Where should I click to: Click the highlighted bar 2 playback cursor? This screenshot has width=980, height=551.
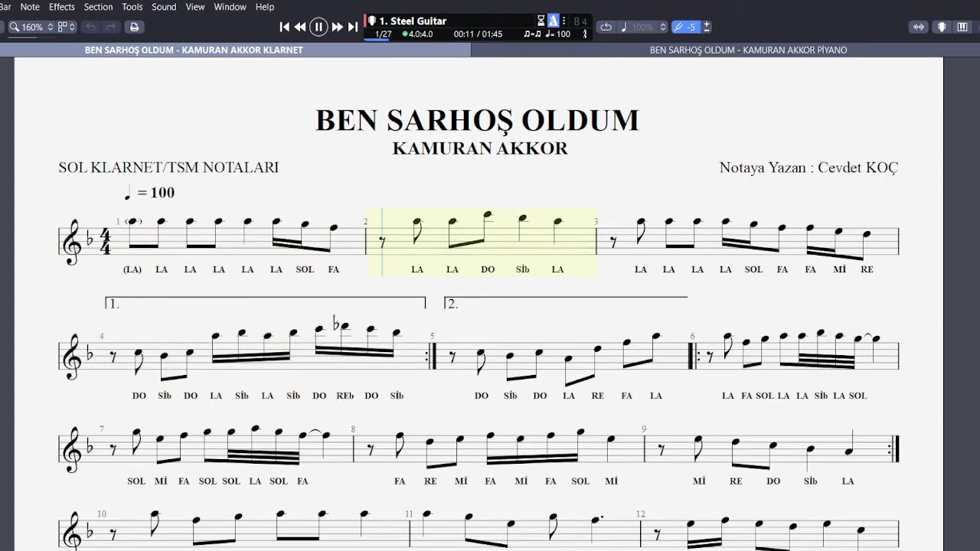[382, 243]
